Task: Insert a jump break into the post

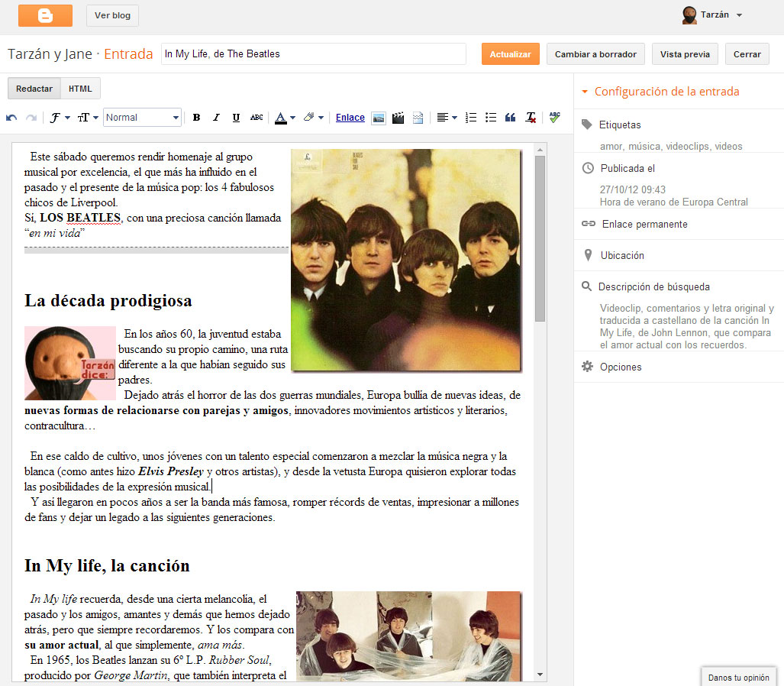Action: (x=418, y=118)
